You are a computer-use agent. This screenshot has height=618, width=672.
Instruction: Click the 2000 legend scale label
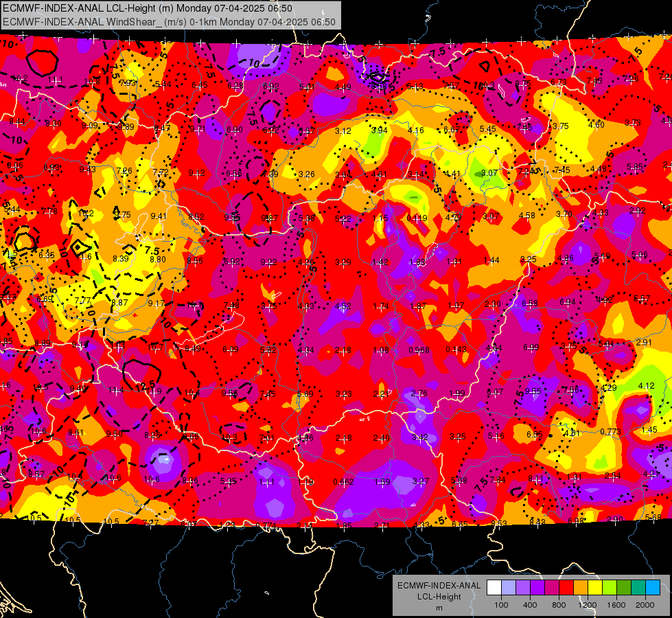tap(645, 605)
